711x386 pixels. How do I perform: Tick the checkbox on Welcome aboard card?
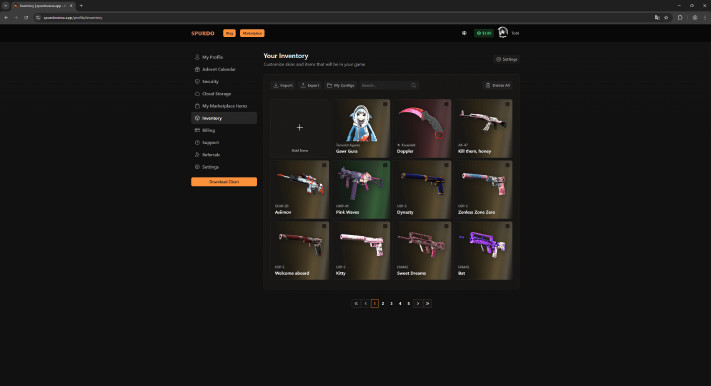324,226
